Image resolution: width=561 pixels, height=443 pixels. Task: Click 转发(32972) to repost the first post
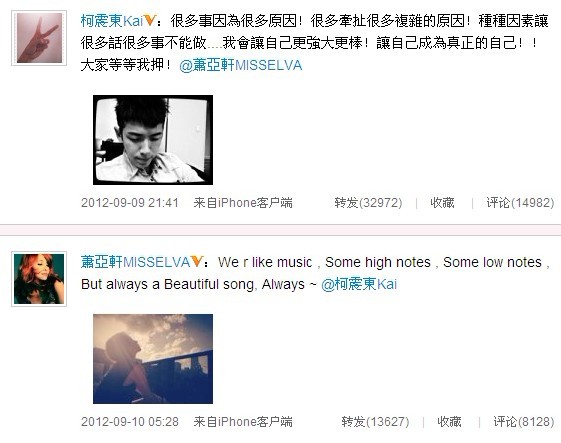(368, 203)
